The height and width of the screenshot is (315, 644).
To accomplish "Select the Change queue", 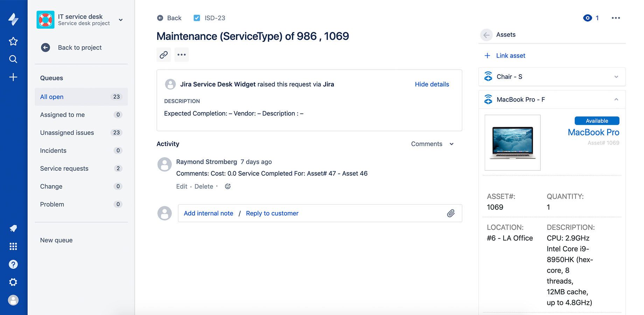I will click(81, 186).
